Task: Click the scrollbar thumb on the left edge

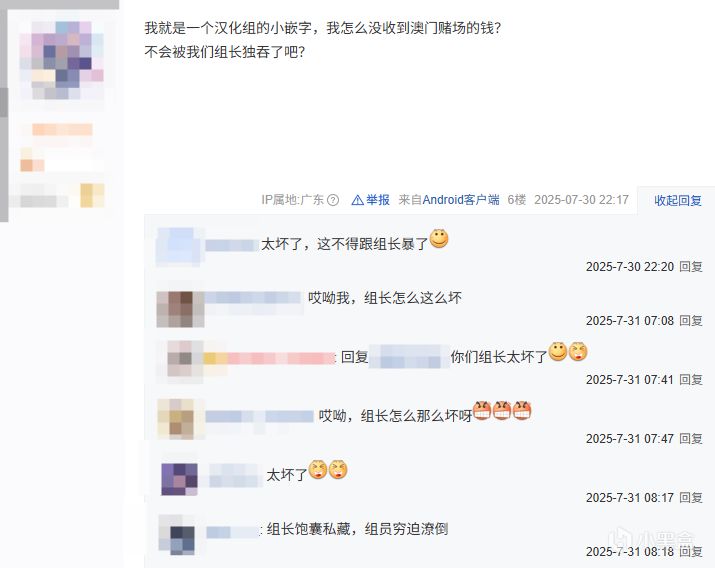Action: pos(4,103)
